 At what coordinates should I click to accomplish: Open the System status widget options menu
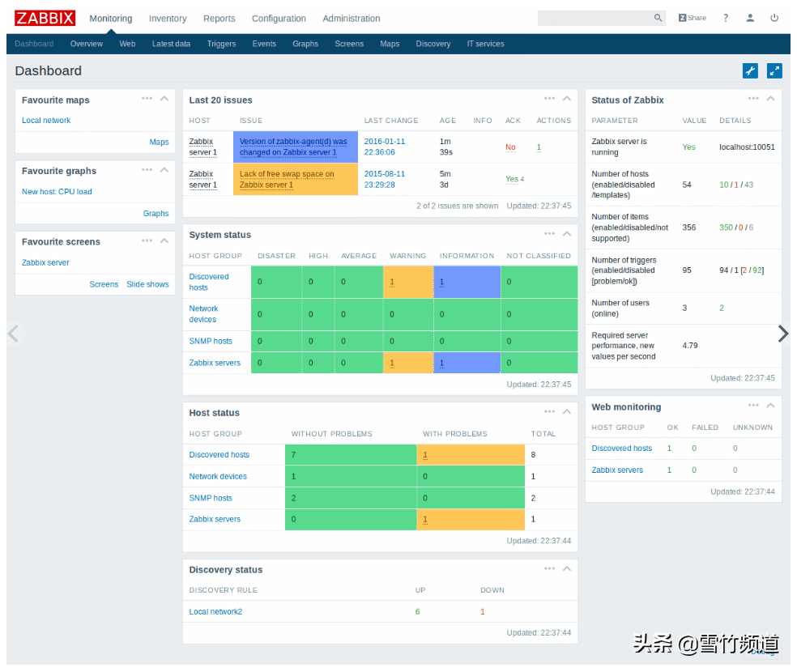tap(549, 233)
